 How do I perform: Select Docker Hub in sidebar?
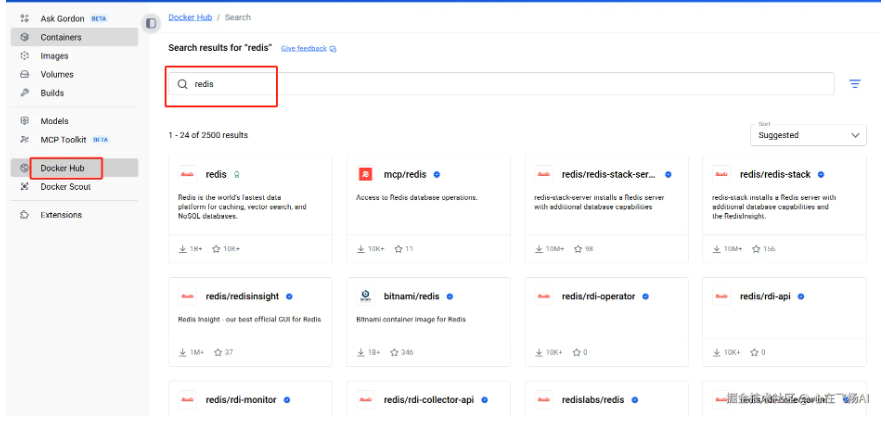tap(74, 168)
